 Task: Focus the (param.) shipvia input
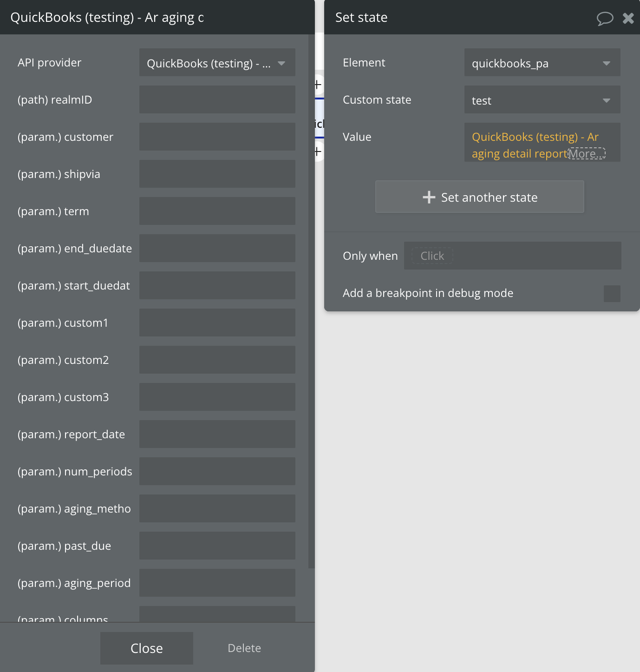217,174
